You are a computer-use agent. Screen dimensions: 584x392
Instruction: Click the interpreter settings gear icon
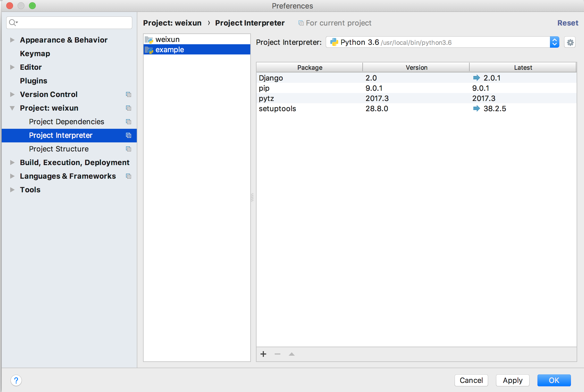(570, 43)
